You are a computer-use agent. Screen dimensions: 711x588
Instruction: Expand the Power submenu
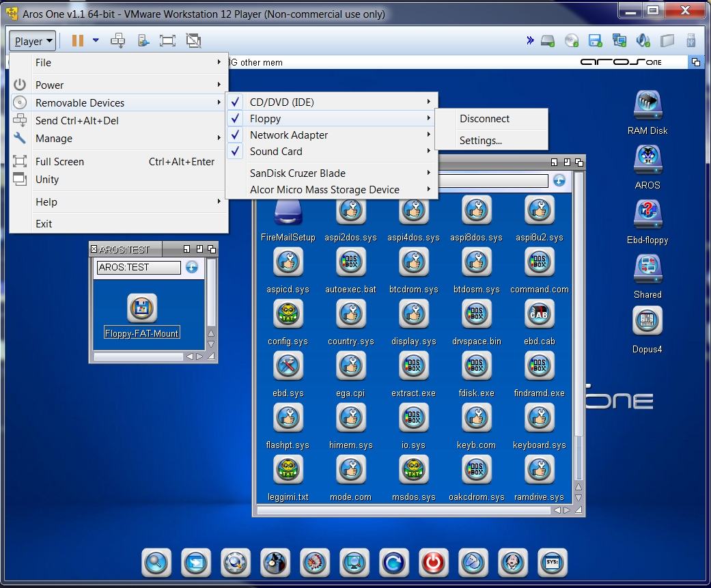[x=49, y=85]
